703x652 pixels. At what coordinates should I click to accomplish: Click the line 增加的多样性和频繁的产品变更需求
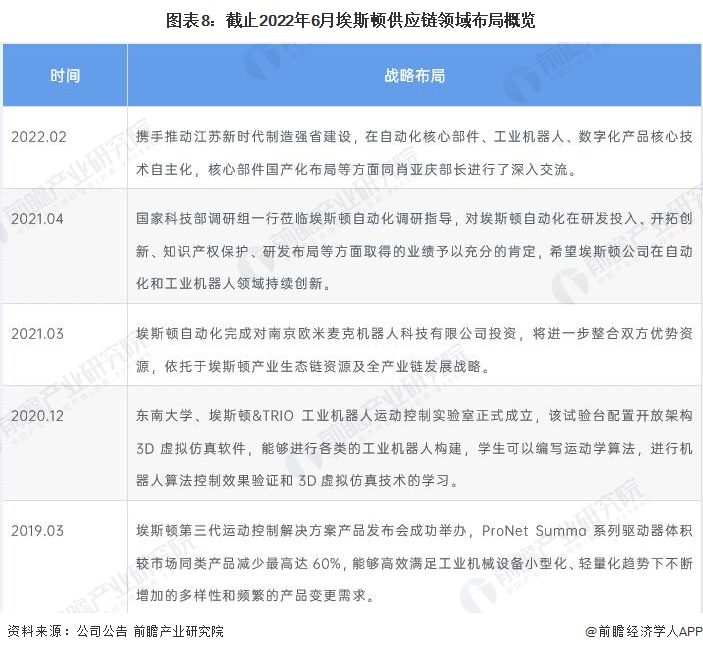(x=255, y=596)
